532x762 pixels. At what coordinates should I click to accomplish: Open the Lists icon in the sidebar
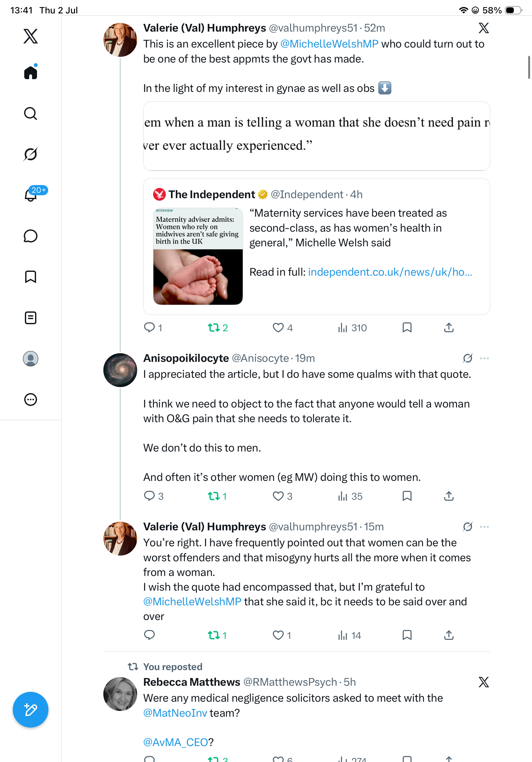(x=31, y=317)
